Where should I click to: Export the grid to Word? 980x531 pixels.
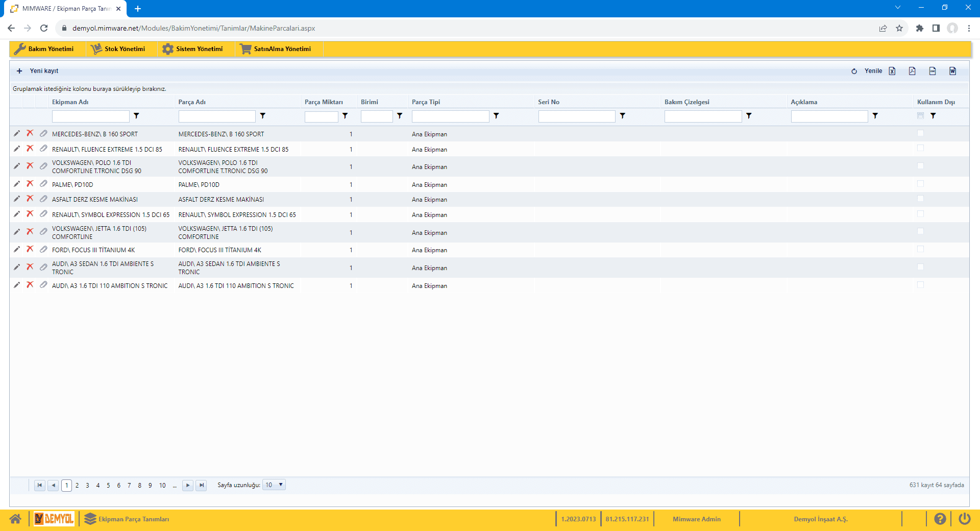(x=952, y=71)
